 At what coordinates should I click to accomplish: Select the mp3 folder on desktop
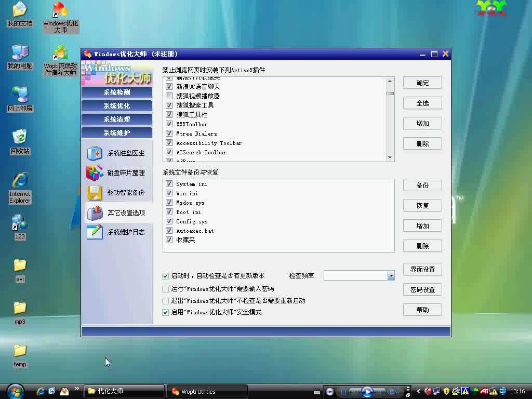pyautogui.click(x=20, y=313)
